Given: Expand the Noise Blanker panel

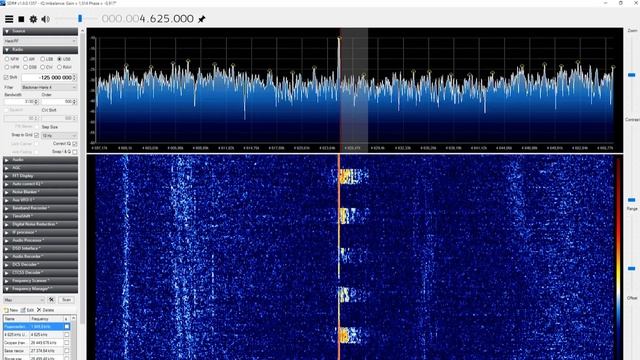Looking at the screenshot, I should [x=40, y=192].
